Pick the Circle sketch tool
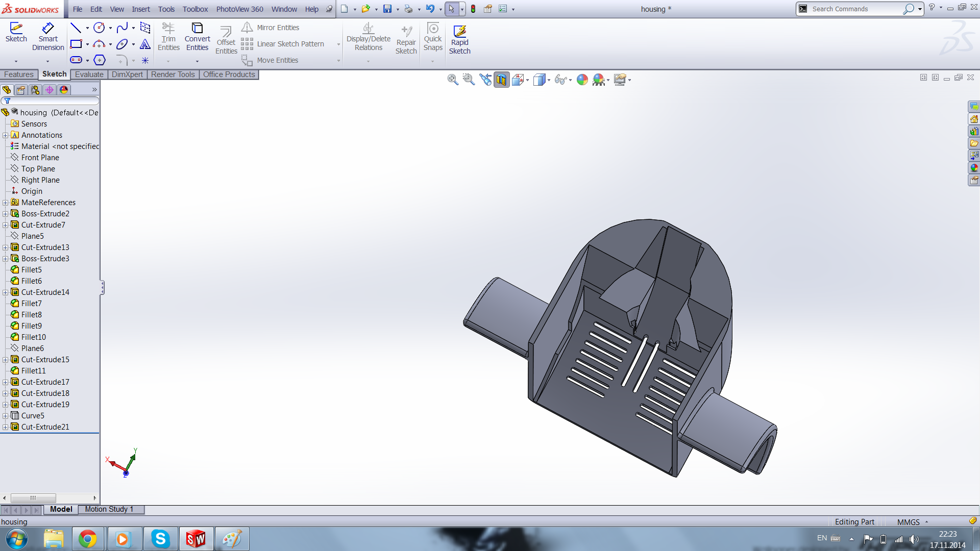Viewport: 980px width, 551px height. [x=99, y=28]
